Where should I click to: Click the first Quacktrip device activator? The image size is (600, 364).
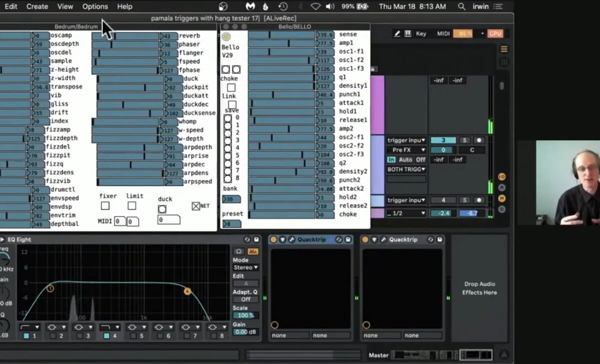click(273, 239)
